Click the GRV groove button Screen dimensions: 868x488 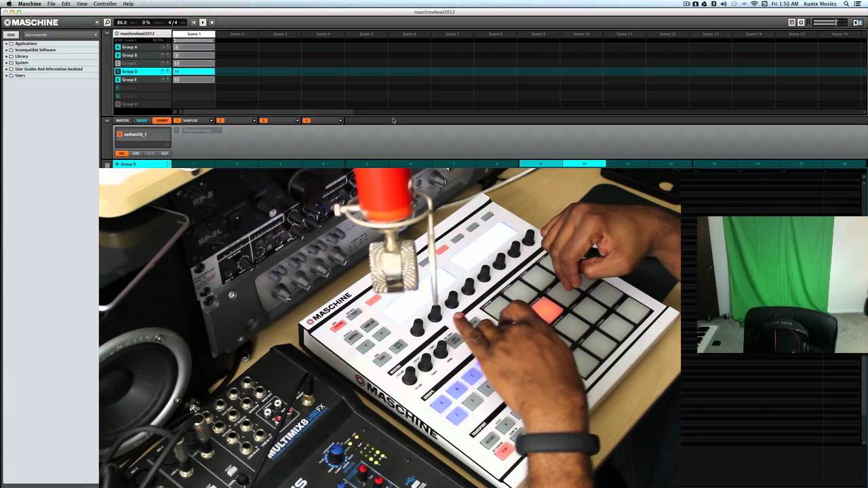pos(136,154)
